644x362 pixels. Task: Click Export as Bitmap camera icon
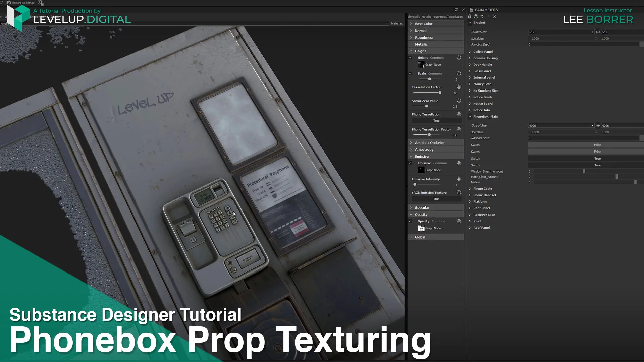point(9,3)
